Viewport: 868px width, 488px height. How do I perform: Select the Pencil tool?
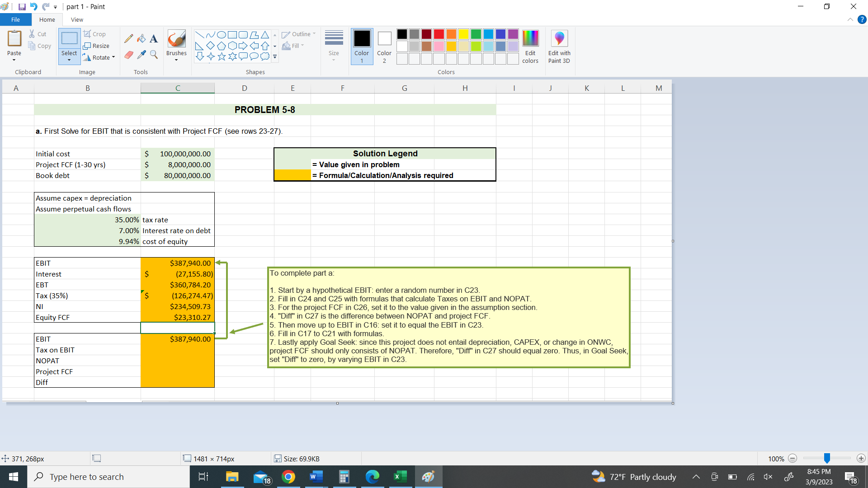[128, 38]
